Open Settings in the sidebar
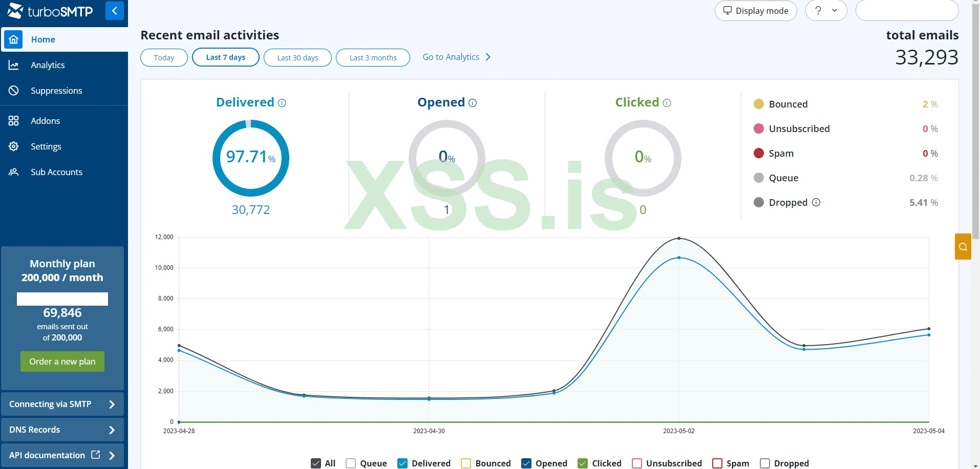Screen dimensions: 980x469 tap(64, 146)
